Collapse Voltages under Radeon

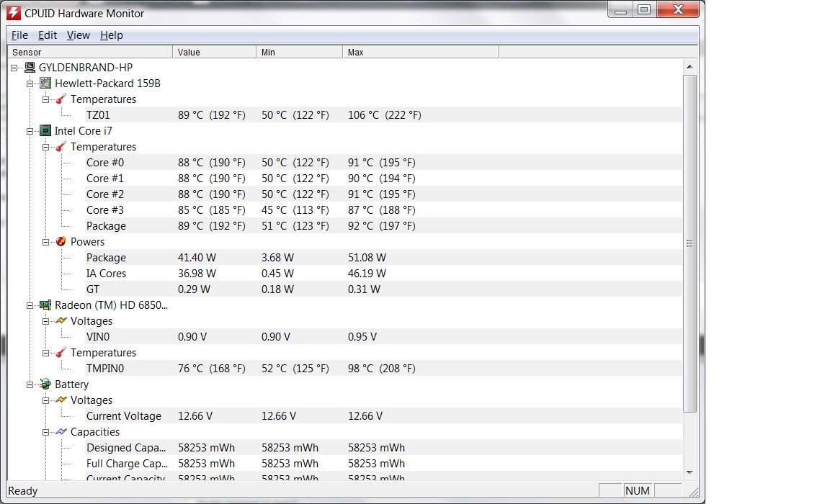(x=46, y=322)
